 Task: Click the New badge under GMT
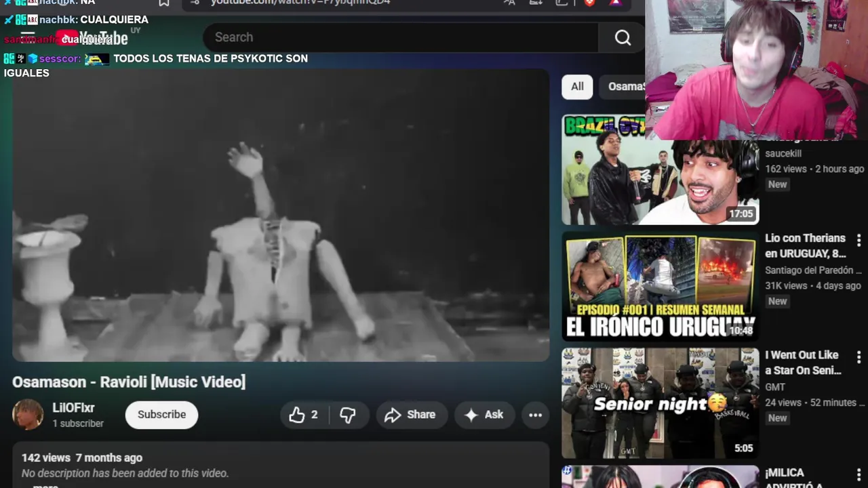777,418
